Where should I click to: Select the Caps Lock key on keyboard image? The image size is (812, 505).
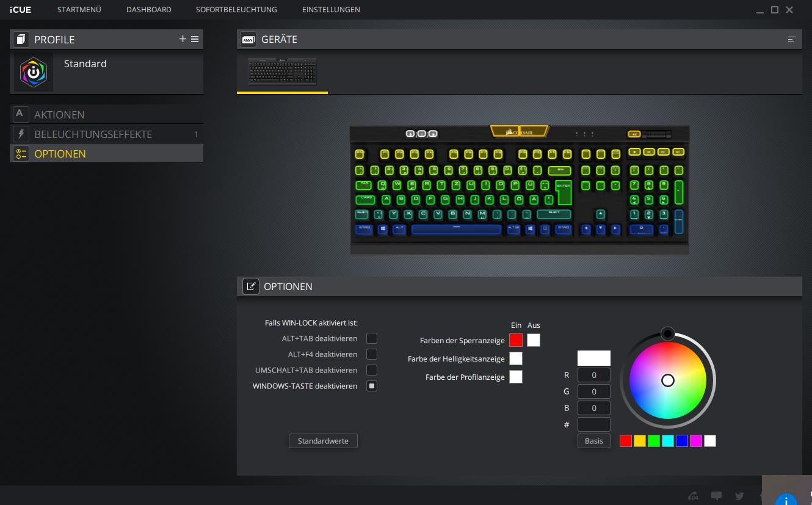pyautogui.click(x=366, y=200)
